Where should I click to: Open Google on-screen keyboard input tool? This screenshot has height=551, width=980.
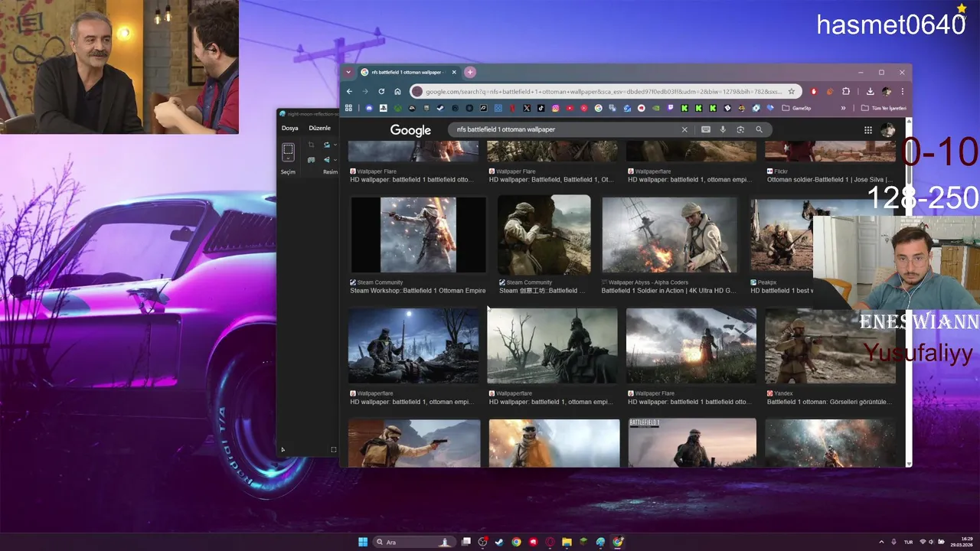click(706, 129)
